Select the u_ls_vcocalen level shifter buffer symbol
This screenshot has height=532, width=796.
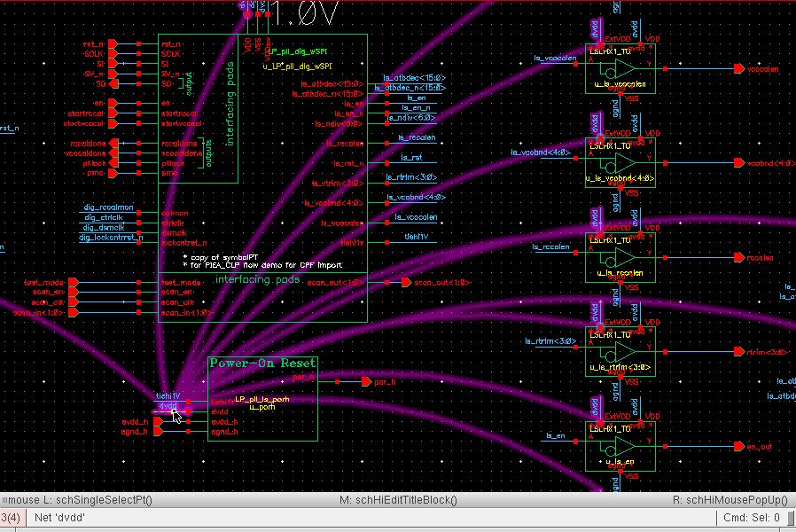(x=620, y=68)
